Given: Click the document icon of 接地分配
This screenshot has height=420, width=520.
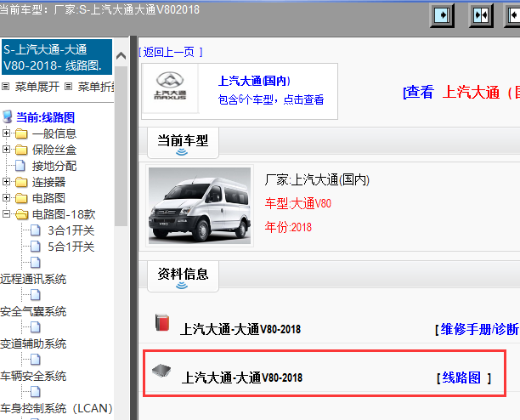Looking at the screenshot, I should point(20,166).
